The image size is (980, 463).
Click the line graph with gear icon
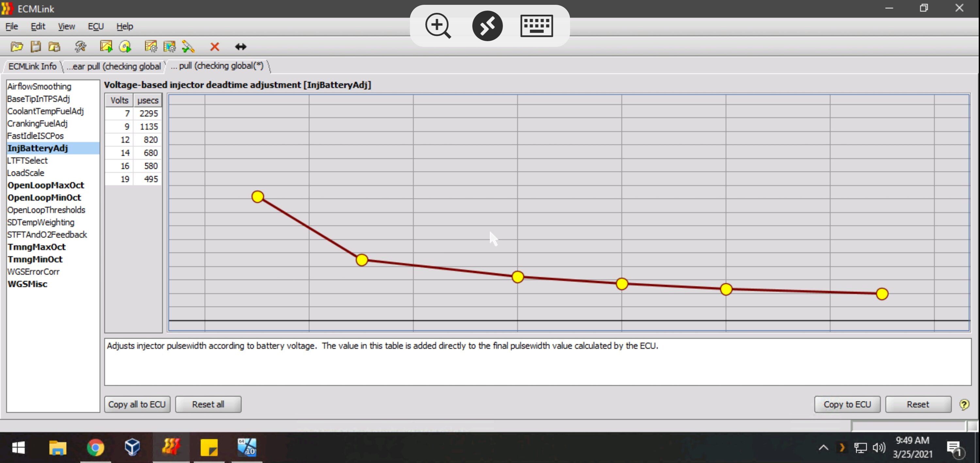pos(151,47)
